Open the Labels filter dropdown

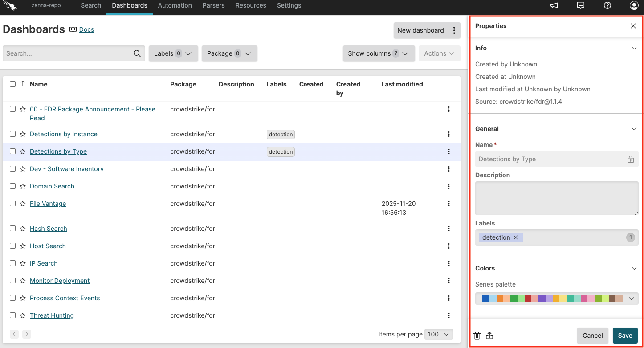(x=173, y=53)
